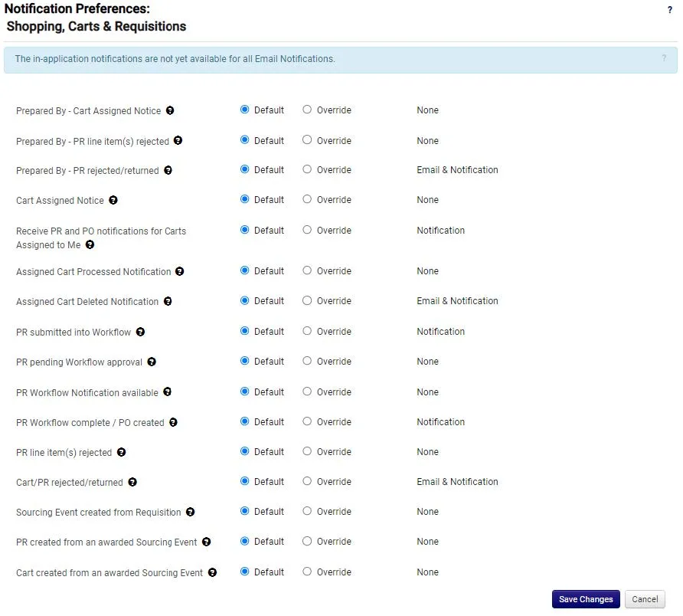Click the Cancel button
The width and height of the screenshot is (683, 616).
645,599
